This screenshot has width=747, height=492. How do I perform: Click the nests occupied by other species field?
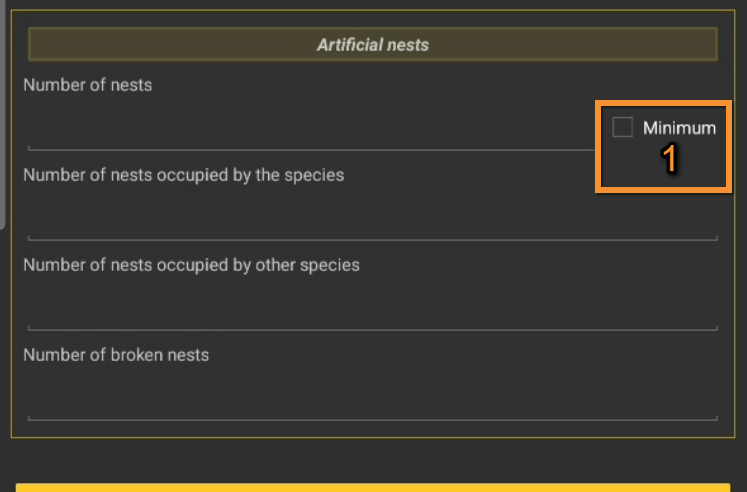372,312
